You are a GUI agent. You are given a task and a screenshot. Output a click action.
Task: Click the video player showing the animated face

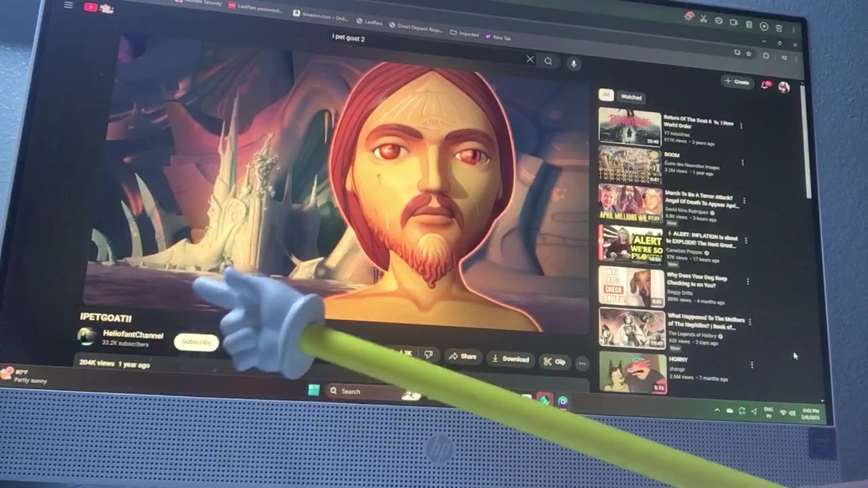click(x=339, y=183)
